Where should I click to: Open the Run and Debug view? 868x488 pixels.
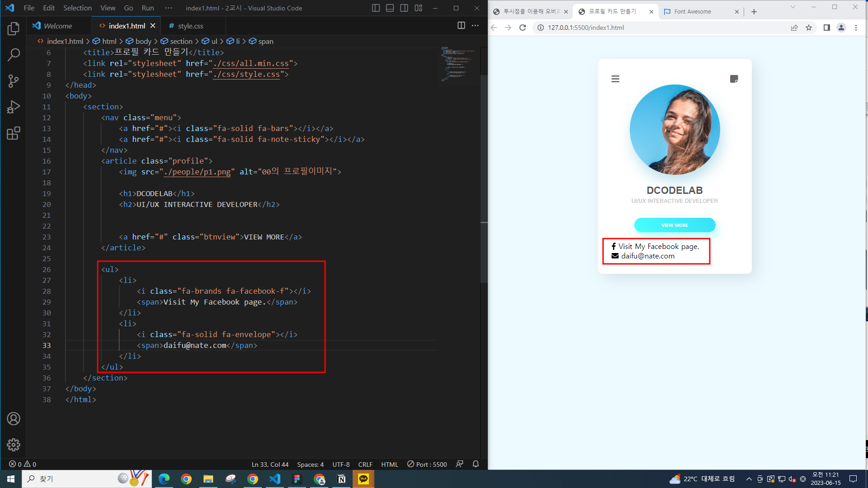point(14,107)
